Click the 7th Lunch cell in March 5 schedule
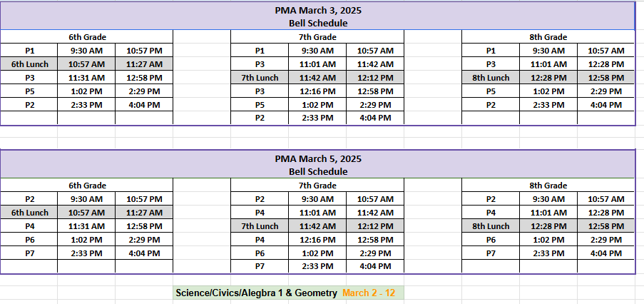 click(260, 226)
